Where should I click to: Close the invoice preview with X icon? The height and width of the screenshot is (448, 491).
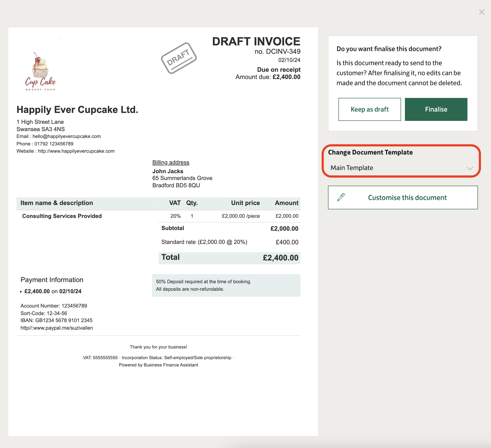coord(482,12)
